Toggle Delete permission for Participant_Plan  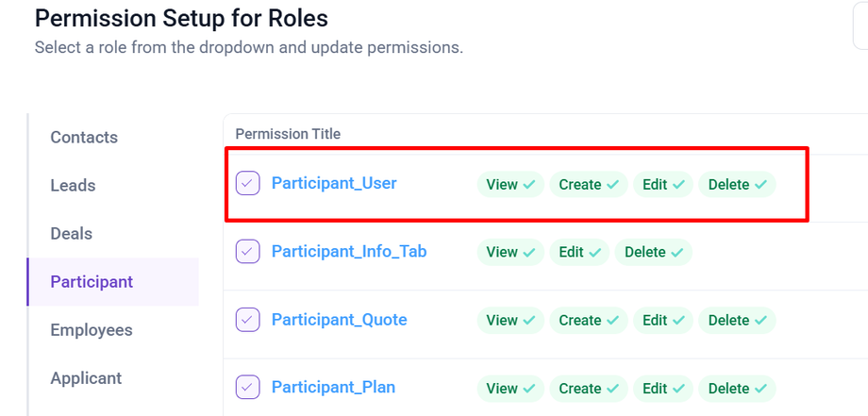[736, 388]
